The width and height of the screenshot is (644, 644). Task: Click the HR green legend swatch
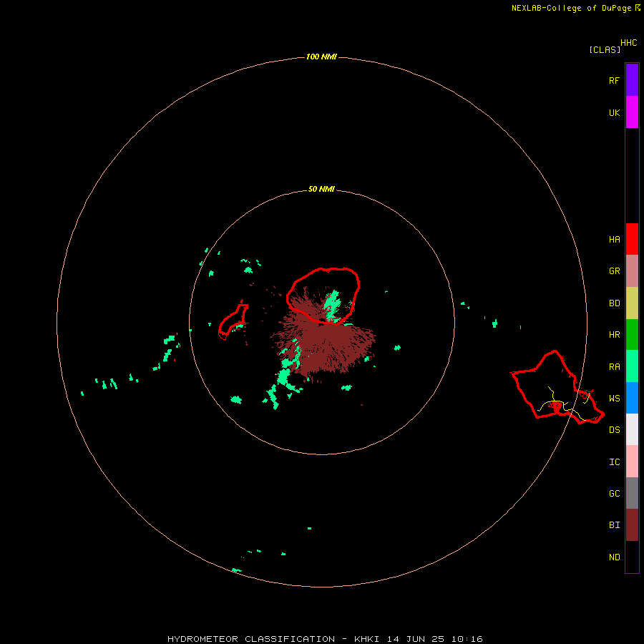click(632, 334)
